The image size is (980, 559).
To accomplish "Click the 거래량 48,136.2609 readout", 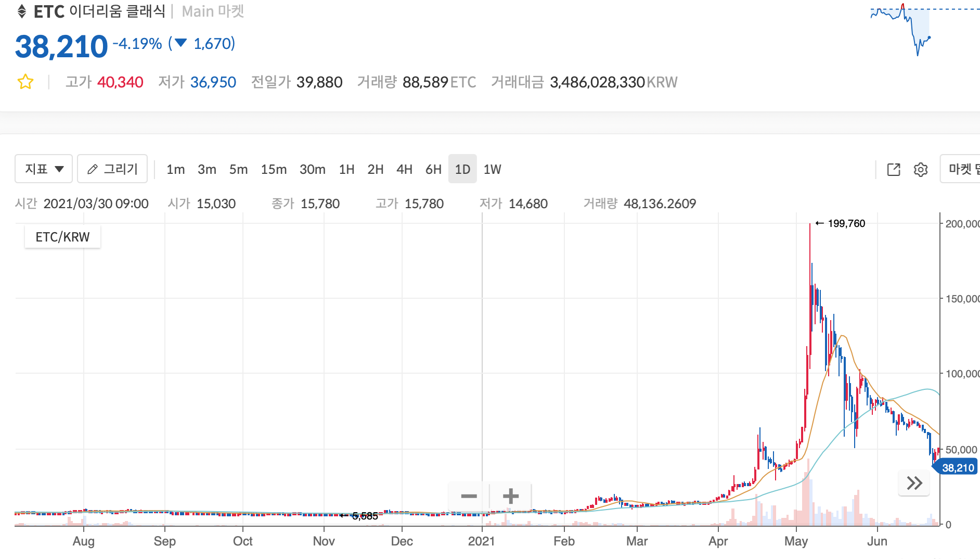I will 640,204.
